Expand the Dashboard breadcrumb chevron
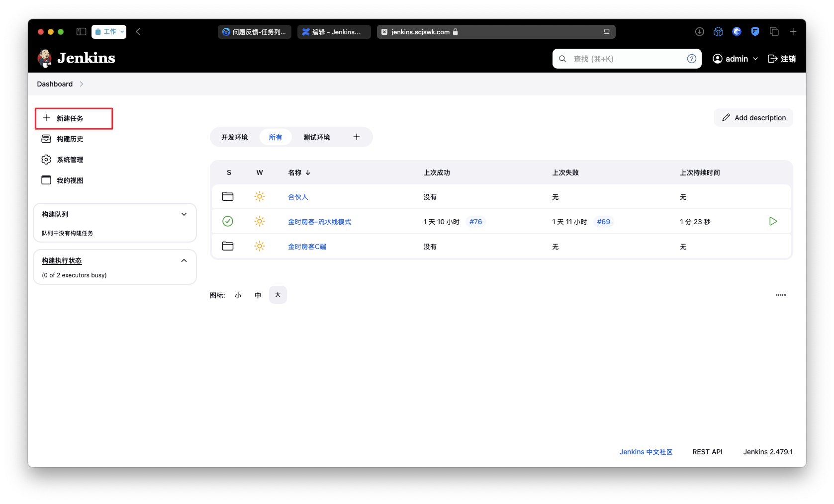Image resolution: width=834 pixels, height=504 pixels. [x=82, y=84]
